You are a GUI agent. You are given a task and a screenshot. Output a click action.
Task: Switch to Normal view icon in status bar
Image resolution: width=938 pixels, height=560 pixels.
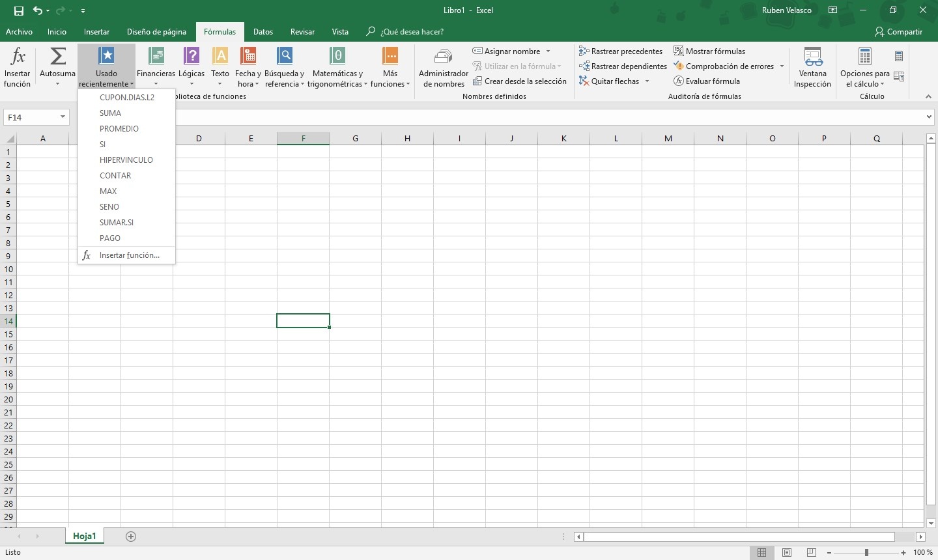click(761, 552)
